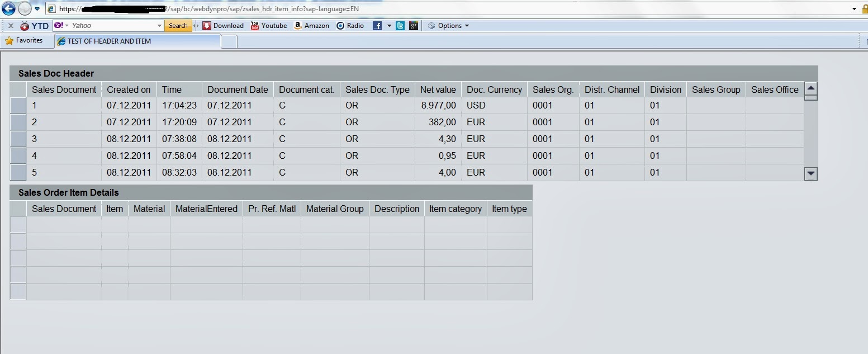Open the Radio toolbar shortcut
Screen dimensions: 868x354
coord(350,26)
